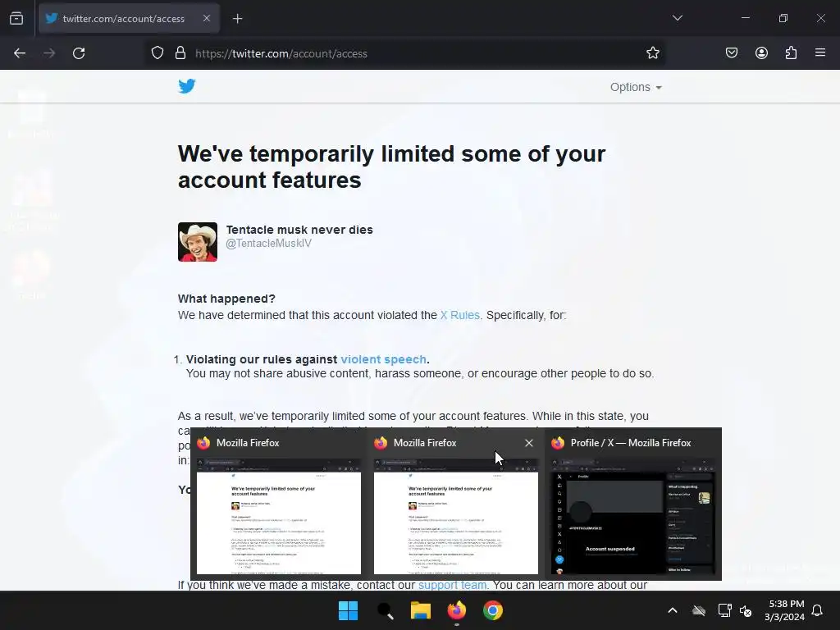Save page to Pocket

click(732, 52)
